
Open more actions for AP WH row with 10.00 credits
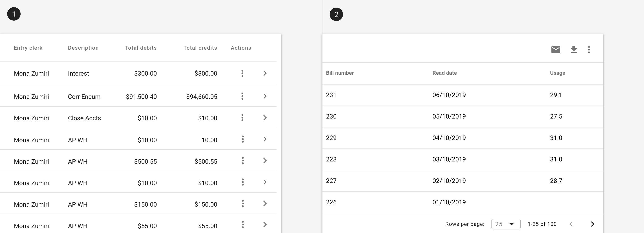point(242,139)
